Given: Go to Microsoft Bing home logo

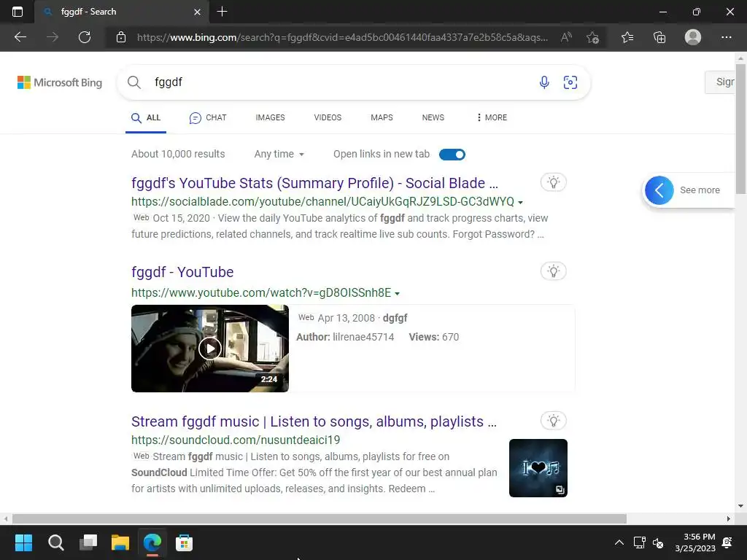Looking at the screenshot, I should tap(60, 82).
